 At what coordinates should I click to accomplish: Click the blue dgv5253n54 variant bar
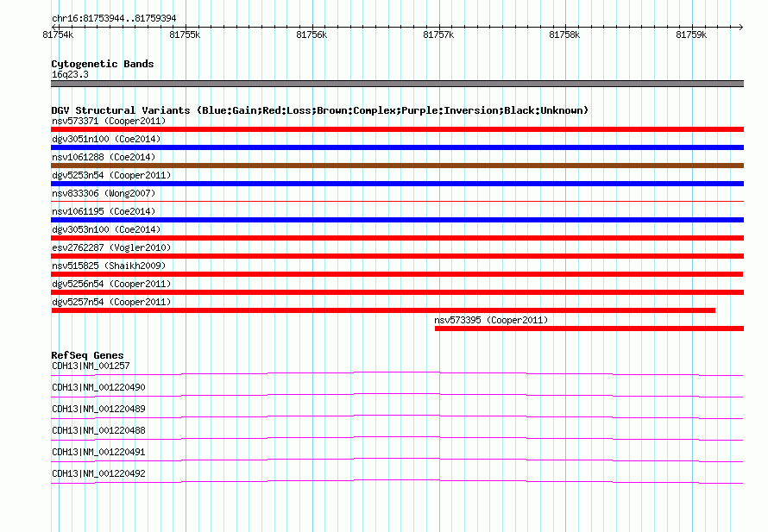[397, 184]
